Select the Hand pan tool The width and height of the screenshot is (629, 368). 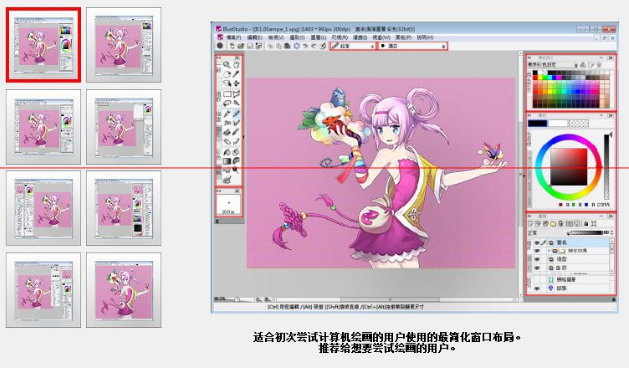[236, 65]
